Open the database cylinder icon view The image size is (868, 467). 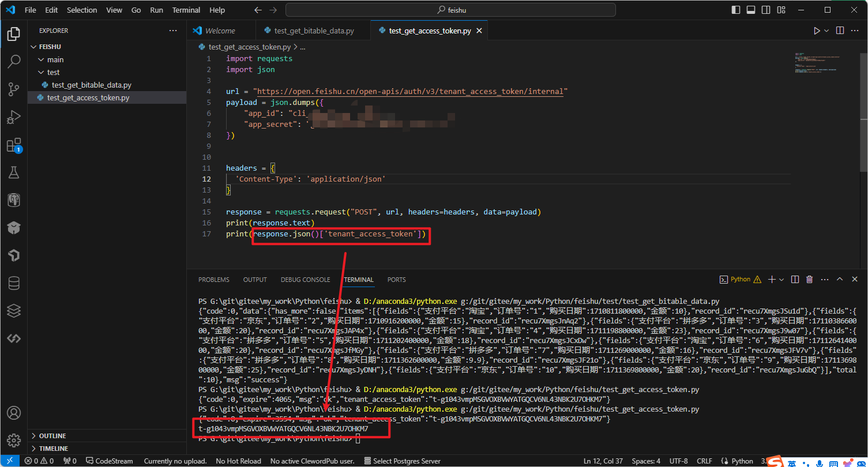[x=14, y=283]
